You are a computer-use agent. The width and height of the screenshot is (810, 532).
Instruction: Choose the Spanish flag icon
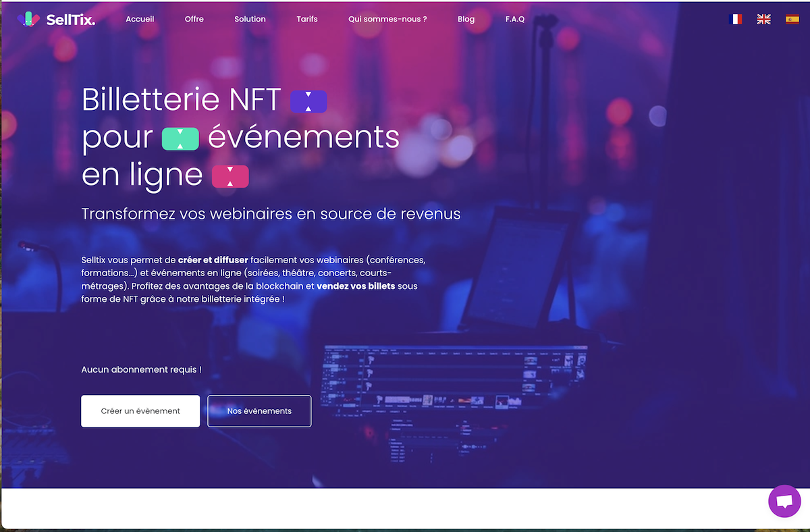791,19
